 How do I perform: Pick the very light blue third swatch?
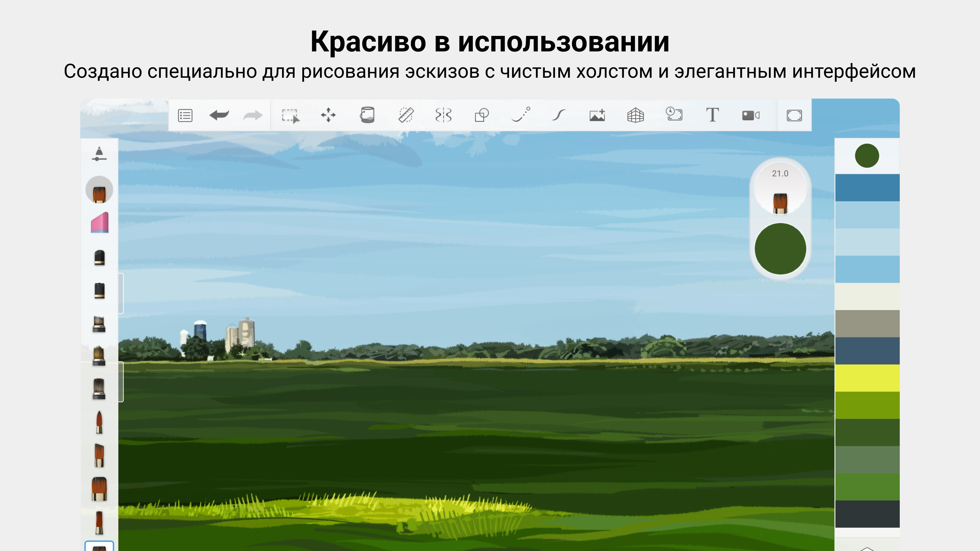tap(867, 242)
